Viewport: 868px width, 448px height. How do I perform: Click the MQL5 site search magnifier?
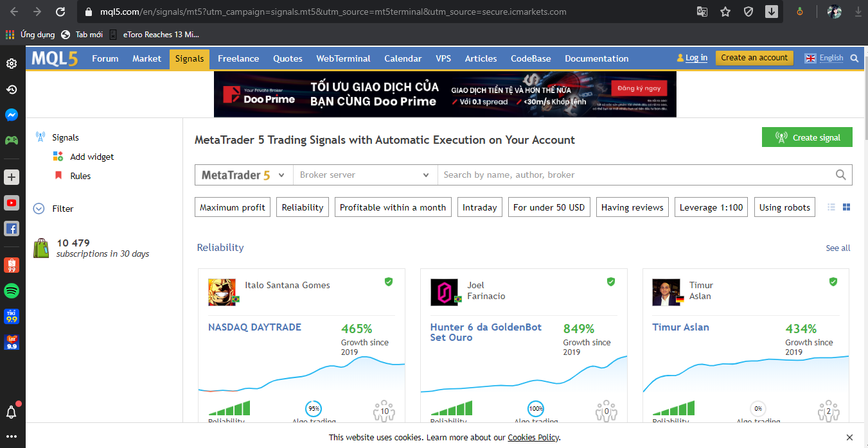pos(854,58)
